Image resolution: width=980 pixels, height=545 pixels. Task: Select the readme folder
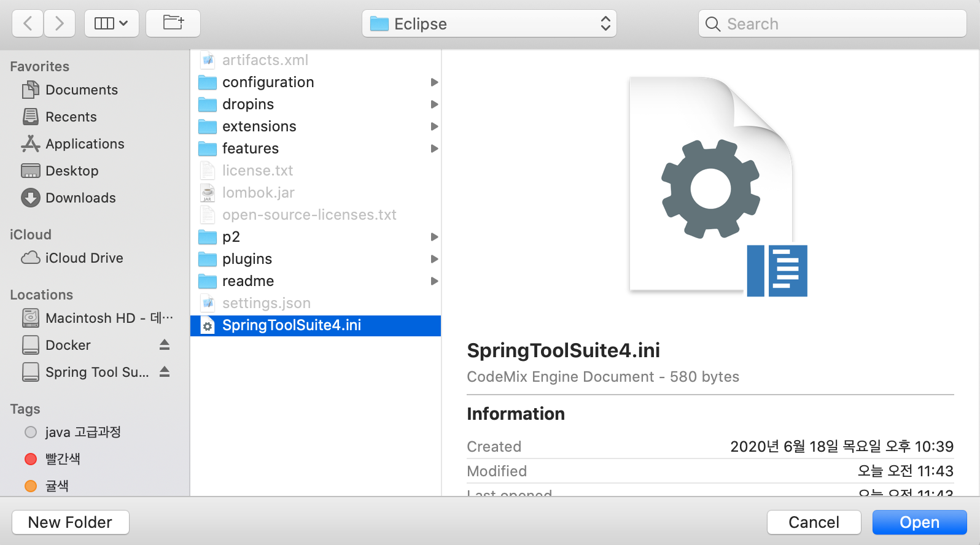(316, 281)
